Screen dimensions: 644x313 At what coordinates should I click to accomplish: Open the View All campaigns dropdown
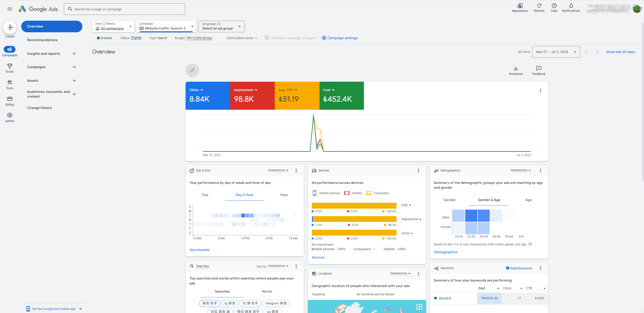point(113,26)
